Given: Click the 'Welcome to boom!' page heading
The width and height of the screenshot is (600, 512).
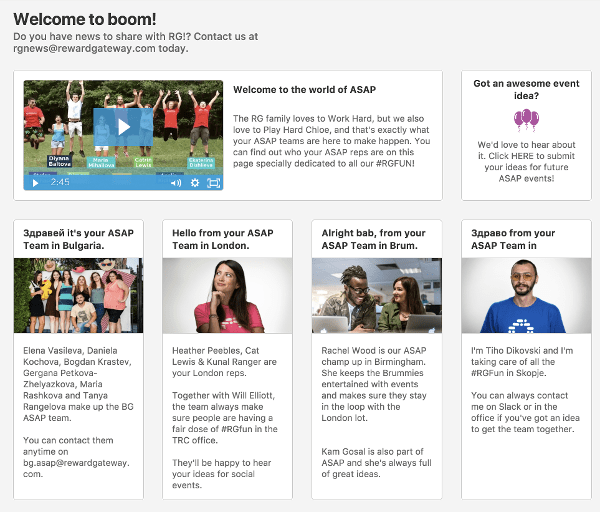Looking at the screenshot, I should pyautogui.click(x=85, y=19).
